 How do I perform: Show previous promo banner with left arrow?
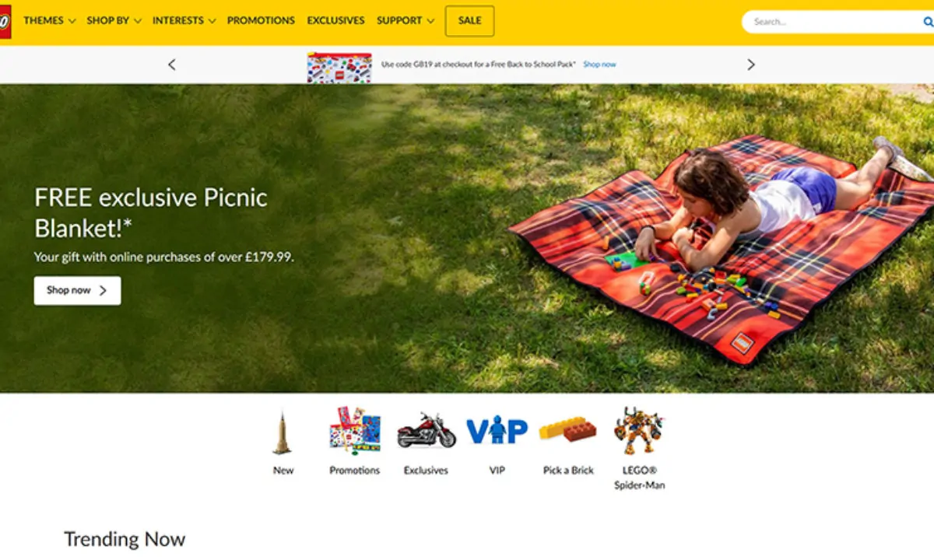point(172,65)
